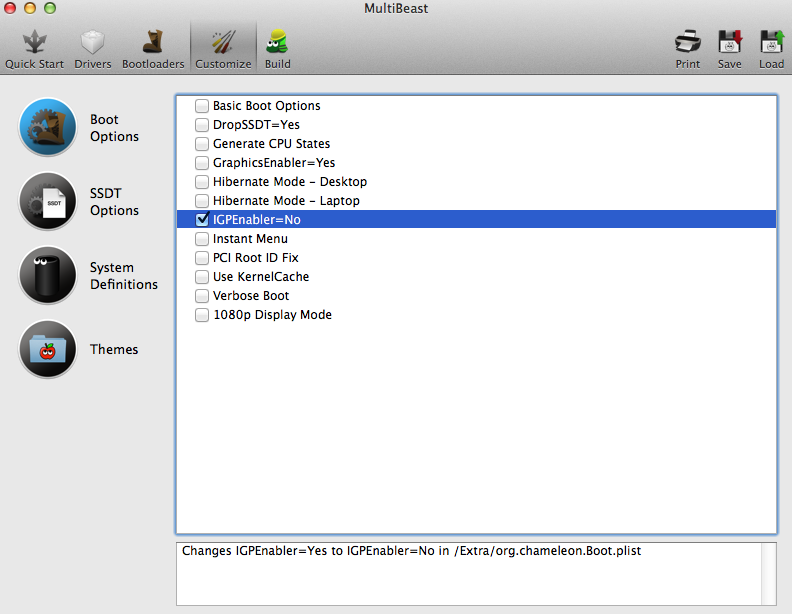Click the Quick Start label
The image size is (792, 614).
[x=34, y=64]
